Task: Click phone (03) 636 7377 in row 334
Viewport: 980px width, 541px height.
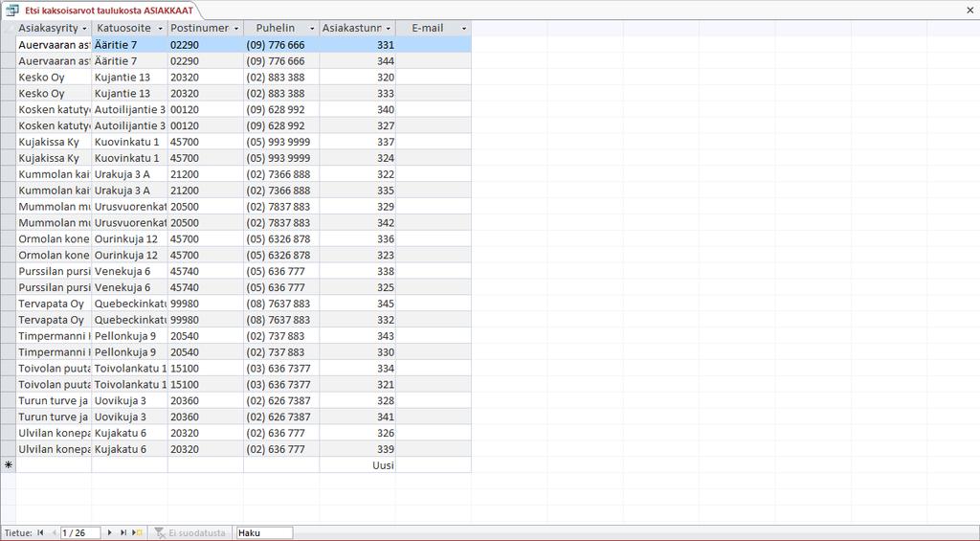Action: click(x=281, y=369)
